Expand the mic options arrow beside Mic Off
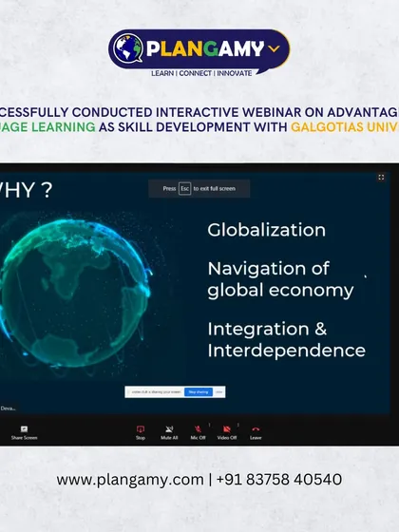Image resolution: width=399 pixels, height=532 pixels. pos(209,425)
